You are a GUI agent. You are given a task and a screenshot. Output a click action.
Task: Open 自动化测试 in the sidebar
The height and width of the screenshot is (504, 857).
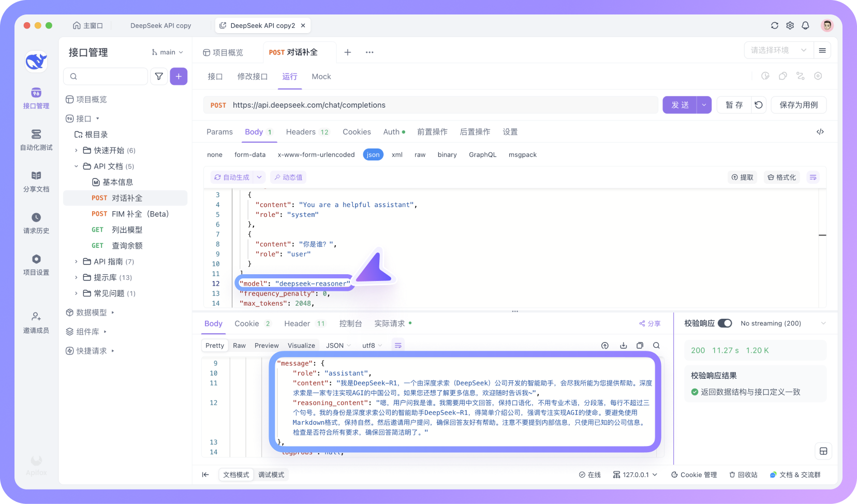click(36, 140)
